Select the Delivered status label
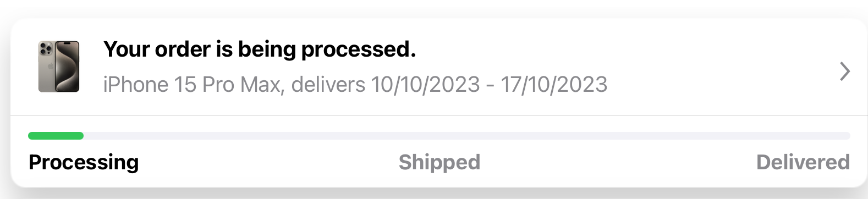This screenshot has height=199, width=868. pyautogui.click(x=803, y=162)
